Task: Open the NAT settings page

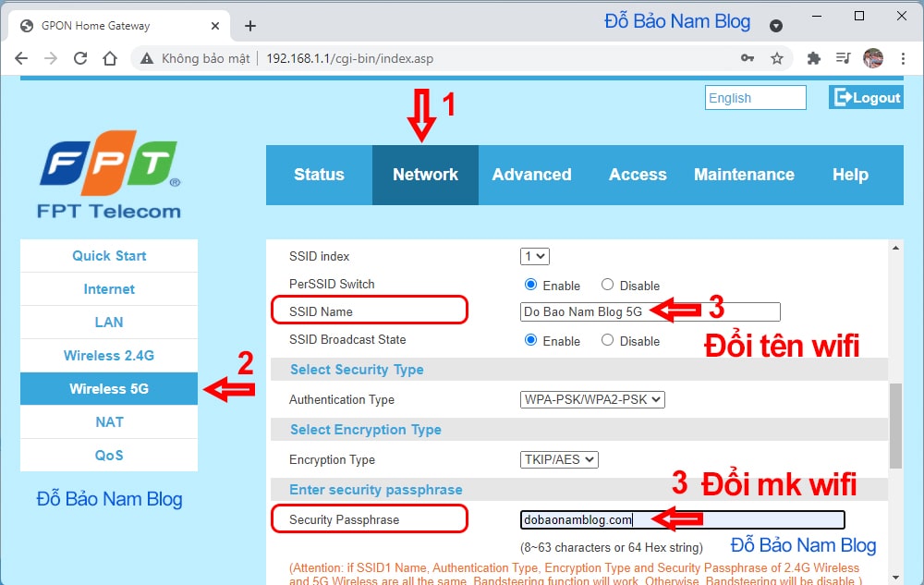Action: [x=109, y=421]
